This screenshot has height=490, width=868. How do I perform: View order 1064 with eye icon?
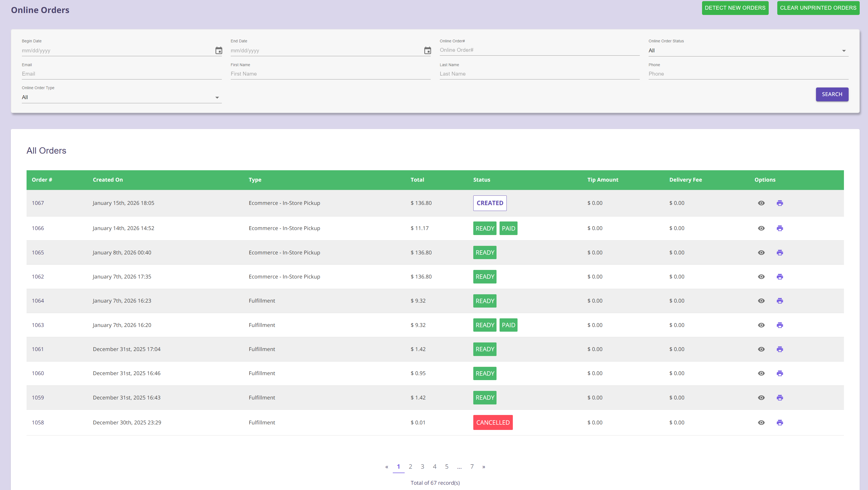click(x=761, y=301)
